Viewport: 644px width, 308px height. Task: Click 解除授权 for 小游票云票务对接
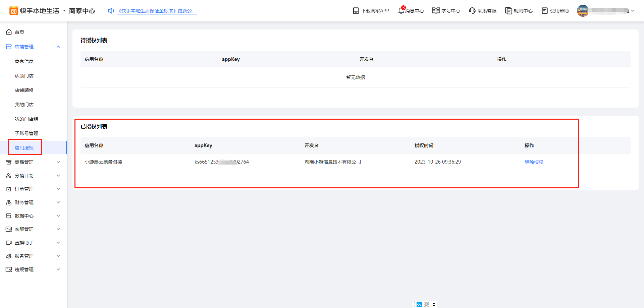(x=534, y=162)
